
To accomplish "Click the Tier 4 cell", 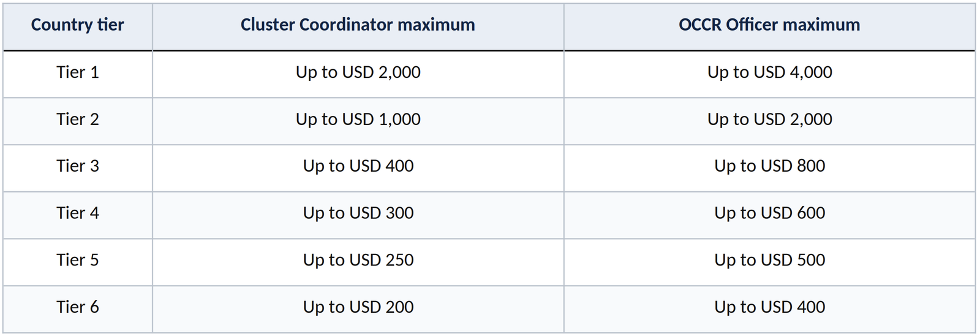I will (78, 213).
